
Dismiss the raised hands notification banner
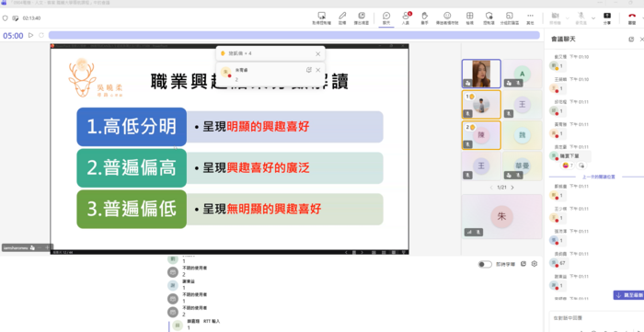[x=317, y=53]
